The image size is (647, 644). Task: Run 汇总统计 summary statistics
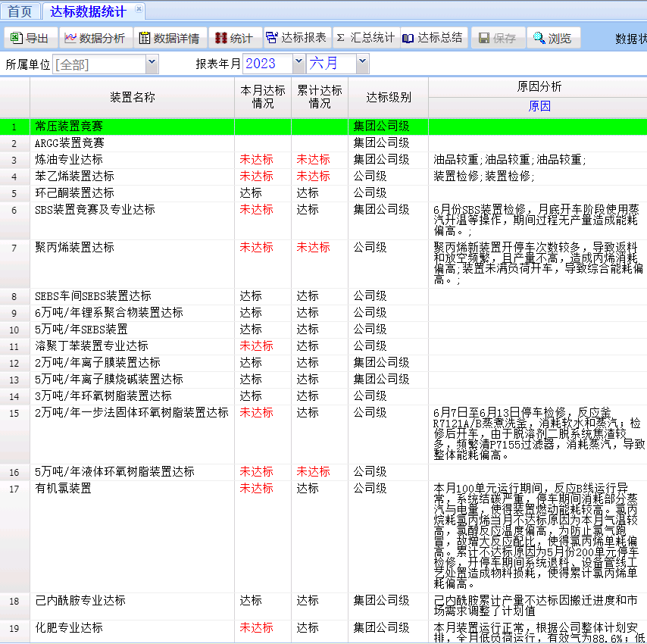point(365,38)
